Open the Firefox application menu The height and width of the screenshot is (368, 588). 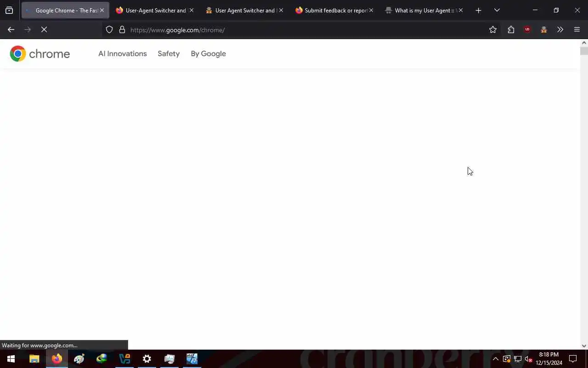577,29
